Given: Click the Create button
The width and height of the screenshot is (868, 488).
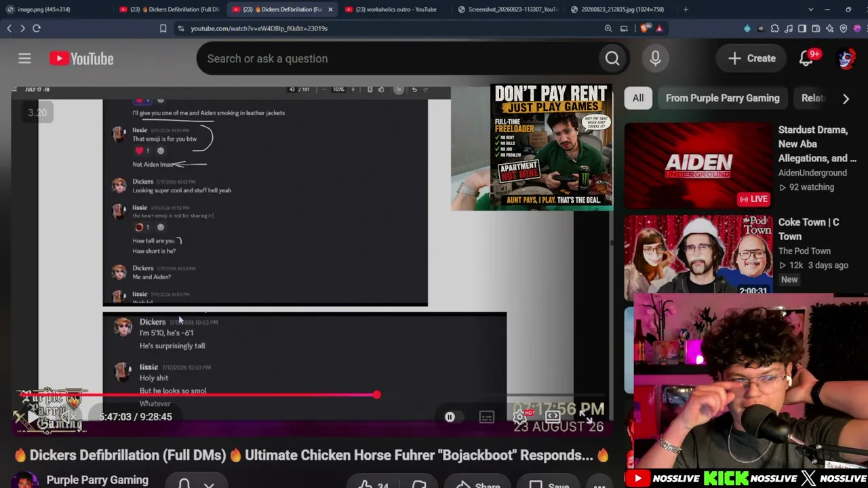Looking at the screenshot, I should tap(752, 58).
